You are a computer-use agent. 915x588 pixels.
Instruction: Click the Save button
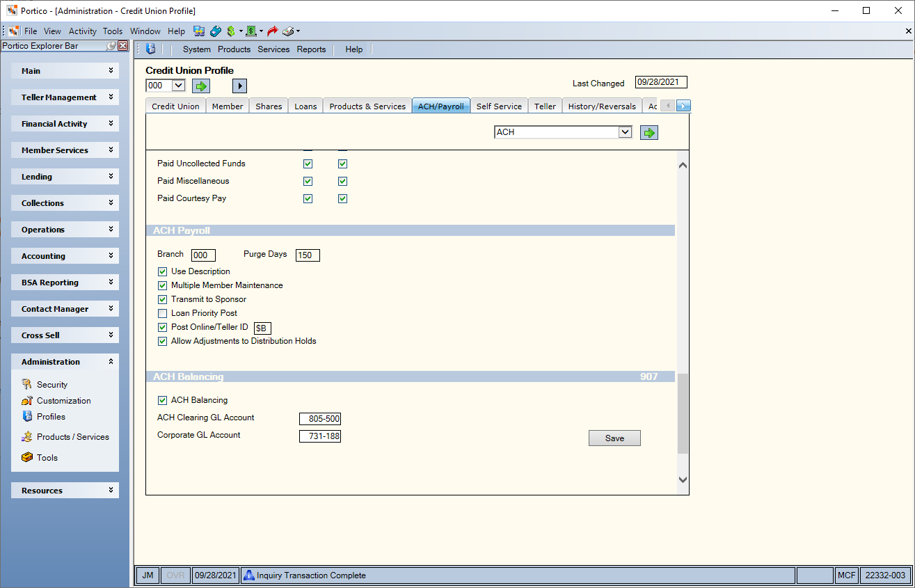[x=614, y=438]
